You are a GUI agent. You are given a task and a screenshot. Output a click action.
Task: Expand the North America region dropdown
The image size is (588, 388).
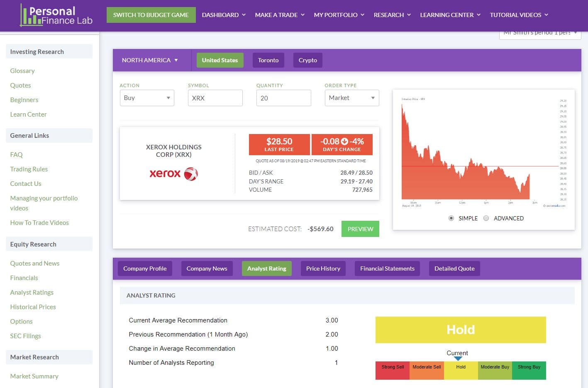(x=150, y=60)
